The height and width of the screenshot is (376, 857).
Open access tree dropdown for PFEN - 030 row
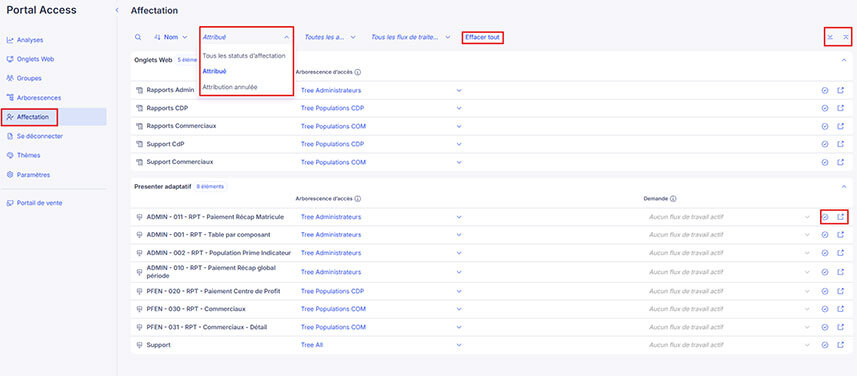pos(459,309)
